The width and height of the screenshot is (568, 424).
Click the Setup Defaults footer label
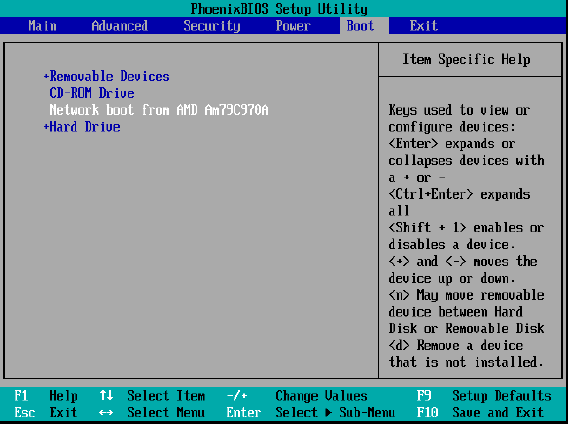pyautogui.click(x=502, y=395)
